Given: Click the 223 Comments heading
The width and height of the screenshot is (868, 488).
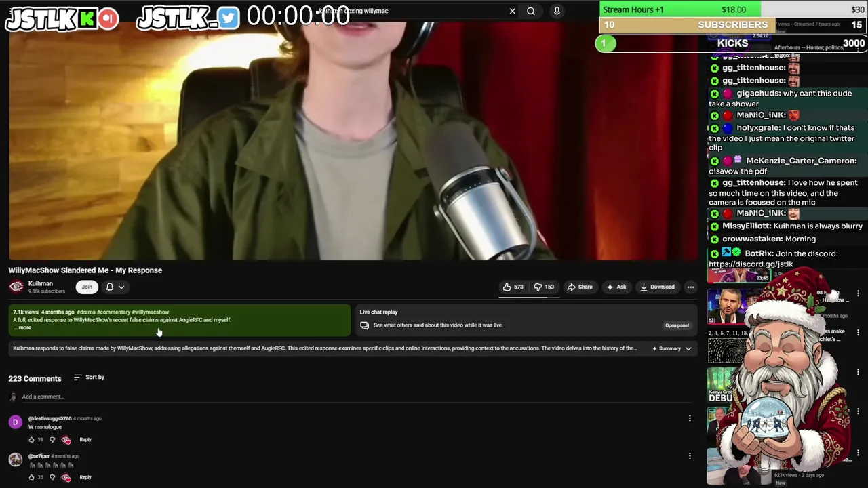Looking at the screenshot, I should [35, 378].
